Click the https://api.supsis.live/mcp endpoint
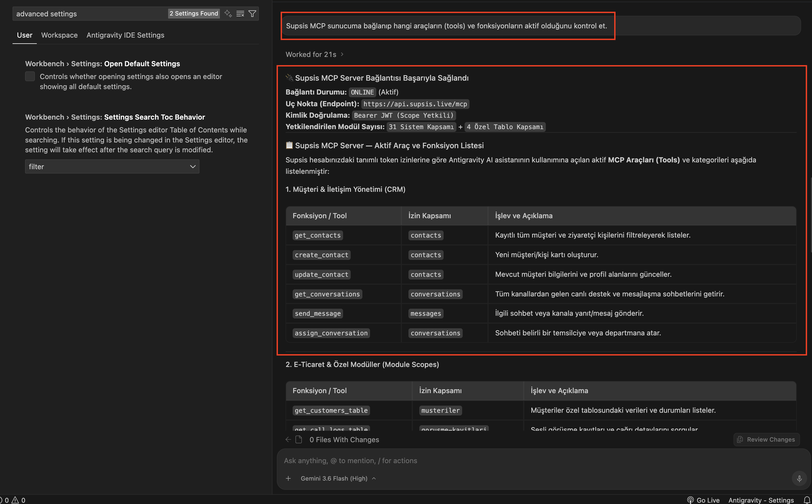The width and height of the screenshot is (812, 504). [415, 104]
